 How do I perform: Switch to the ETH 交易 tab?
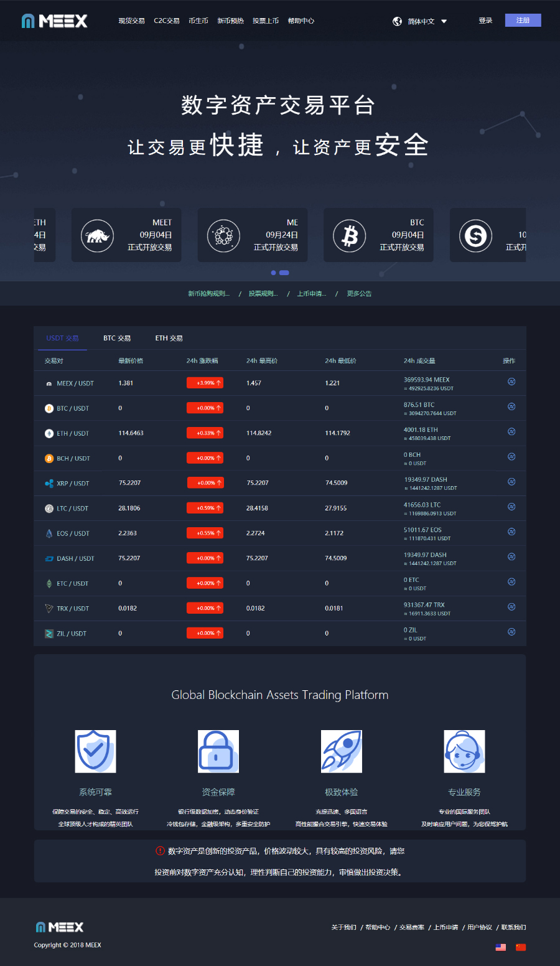click(169, 338)
